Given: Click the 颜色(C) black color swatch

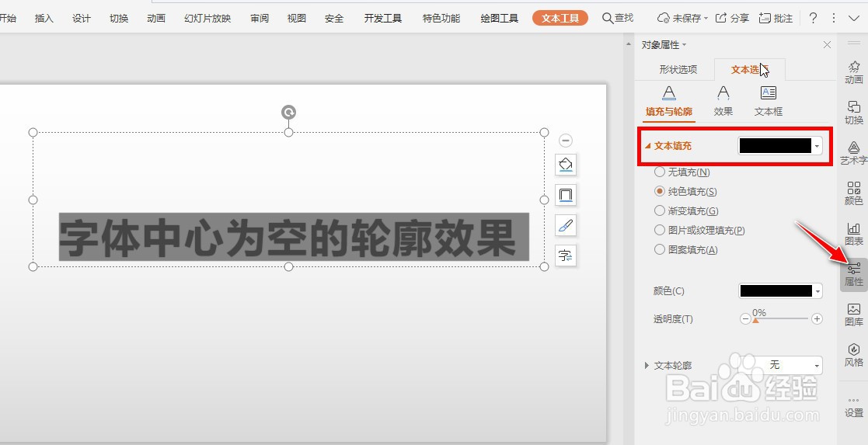Looking at the screenshot, I should [x=776, y=291].
